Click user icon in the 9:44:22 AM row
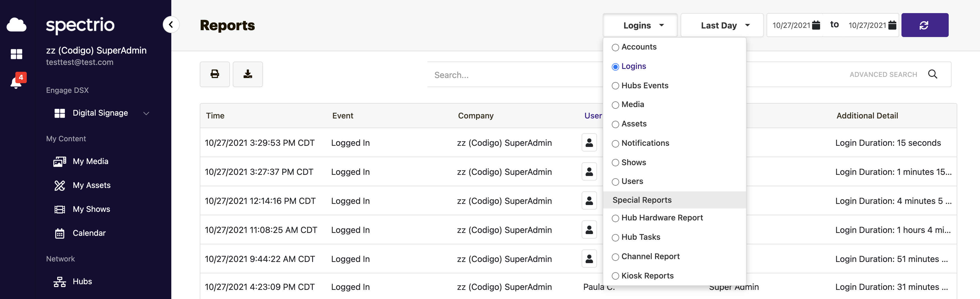 click(x=589, y=259)
